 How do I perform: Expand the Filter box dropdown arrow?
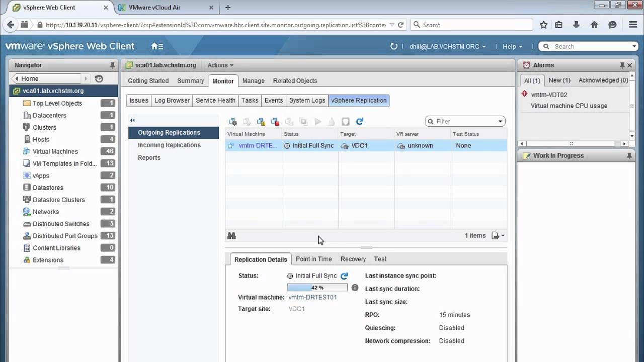click(500, 121)
